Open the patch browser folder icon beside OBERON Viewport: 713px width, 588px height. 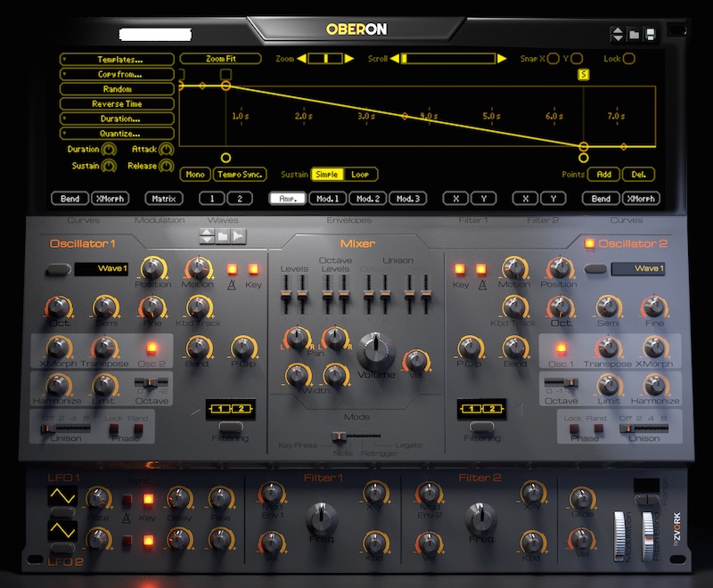[634, 35]
